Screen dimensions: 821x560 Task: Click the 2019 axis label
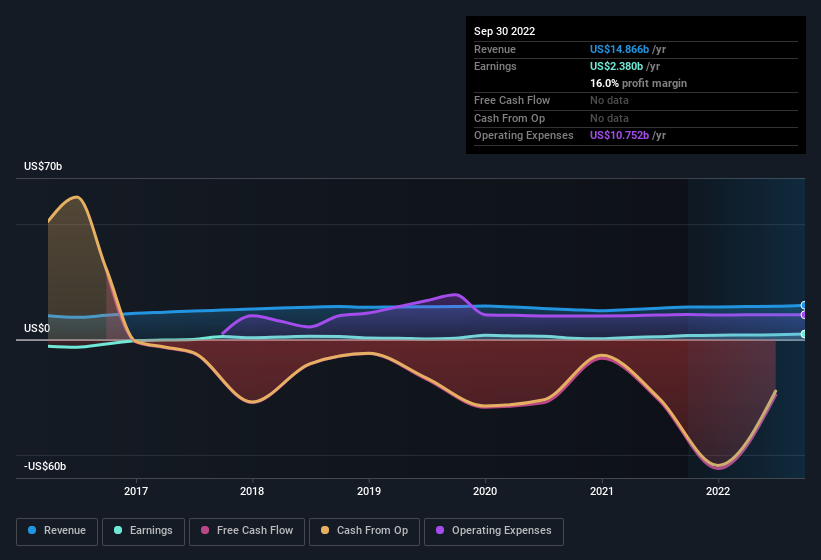pyautogui.click(x=369, y=491)
